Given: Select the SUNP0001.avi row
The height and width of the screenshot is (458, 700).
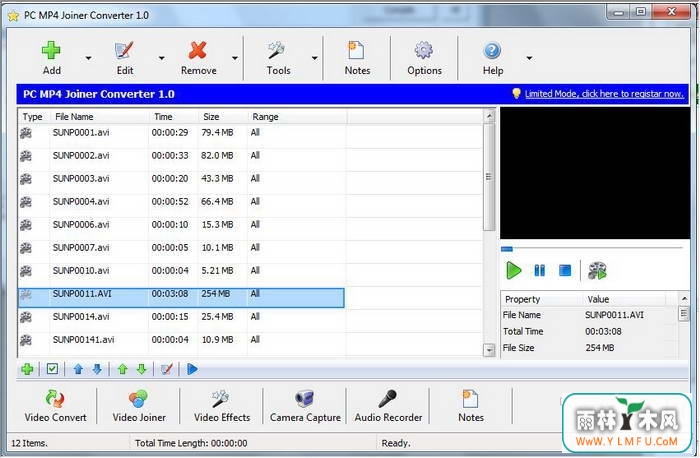Looking at the screenshot, I should pyautogui.click(x=181, y=133).
